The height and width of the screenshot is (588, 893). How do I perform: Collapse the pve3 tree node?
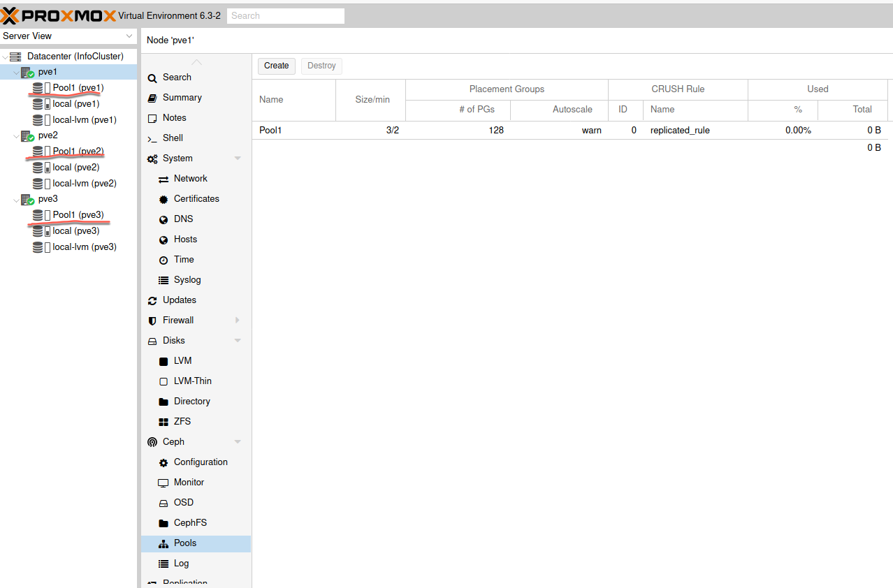pyautogui.click(x=17, y=199)
